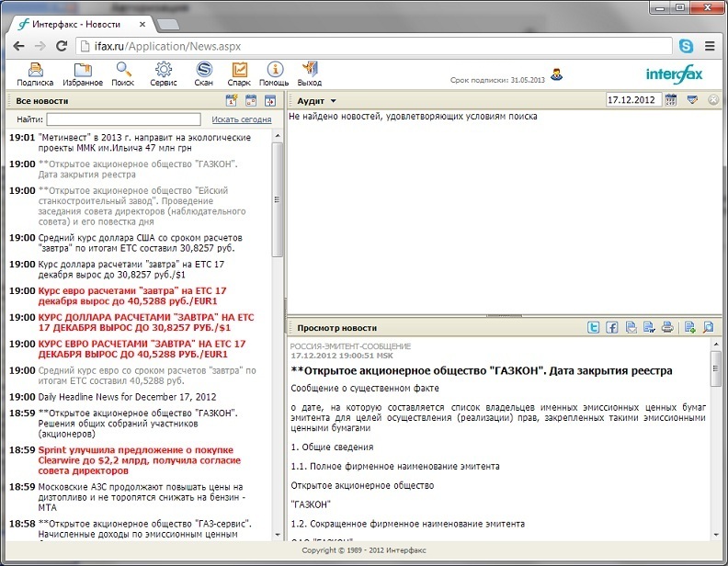Select the Интерфакс - Новости browser tab
The image size is (728, 566).
(76, 24)
